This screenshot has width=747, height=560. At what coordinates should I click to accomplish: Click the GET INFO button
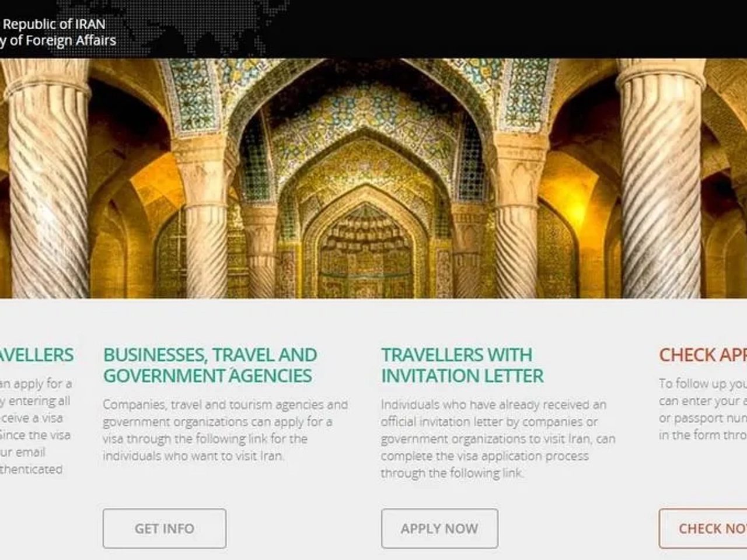(165, 528)
